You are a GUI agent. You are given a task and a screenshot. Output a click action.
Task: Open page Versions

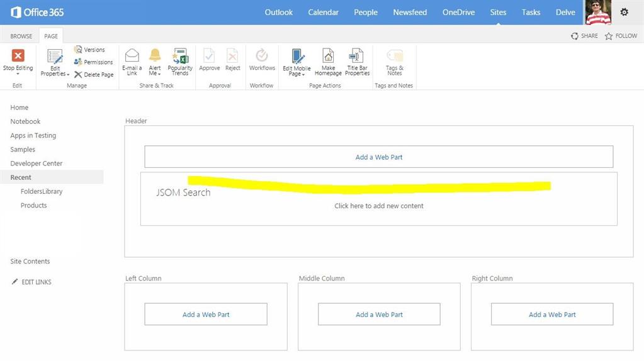coord(89,50)
